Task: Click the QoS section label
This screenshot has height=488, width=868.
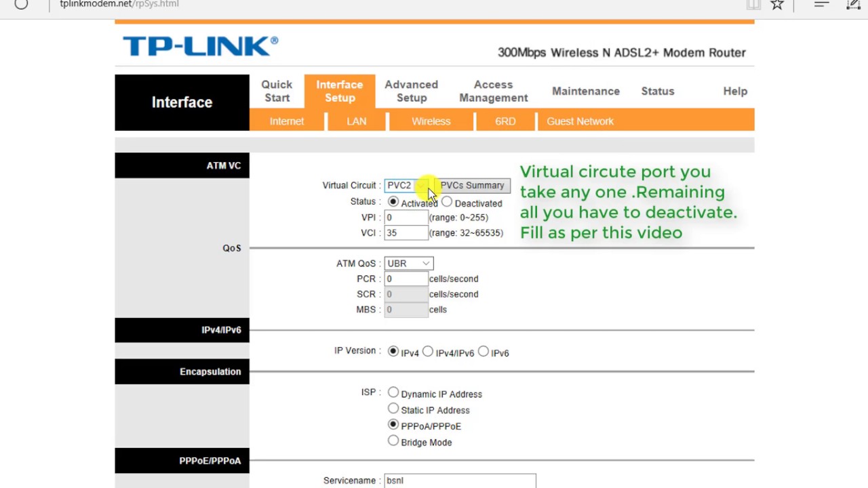Action: point(232,248)
